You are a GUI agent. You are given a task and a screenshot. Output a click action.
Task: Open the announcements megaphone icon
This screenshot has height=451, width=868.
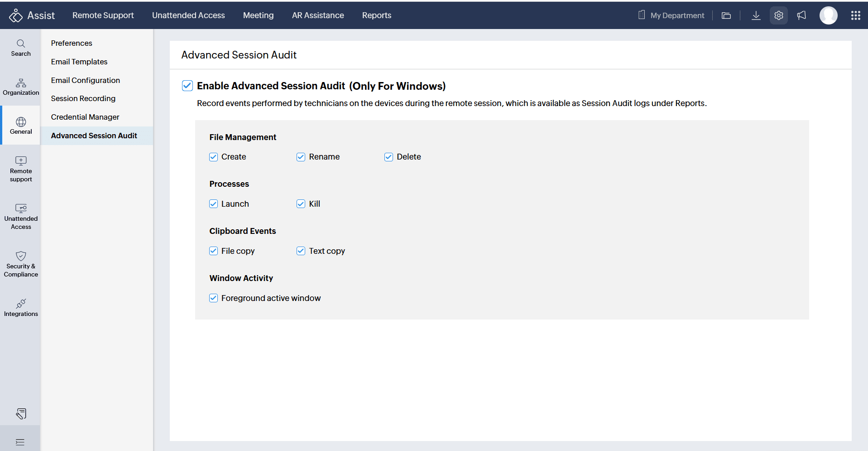pyautogui.click(x=801, y=15)
